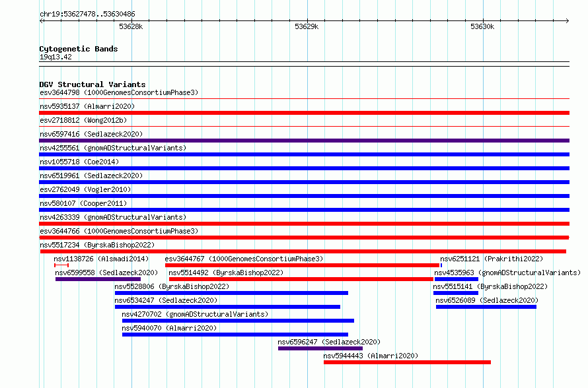The height and width of the screenshot is (388, 588).
Task: Select the nsv5514492 (ByrskaBishop2022) label
Action: pos(226,273)
